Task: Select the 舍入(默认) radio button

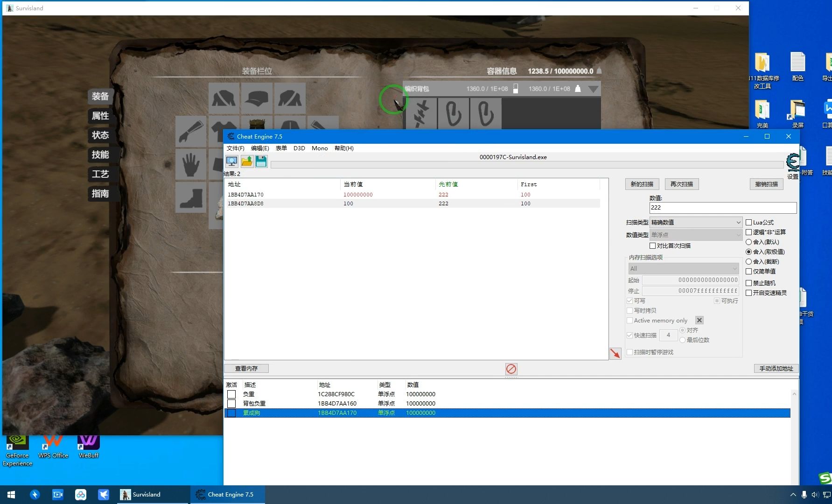Action: 748,242
